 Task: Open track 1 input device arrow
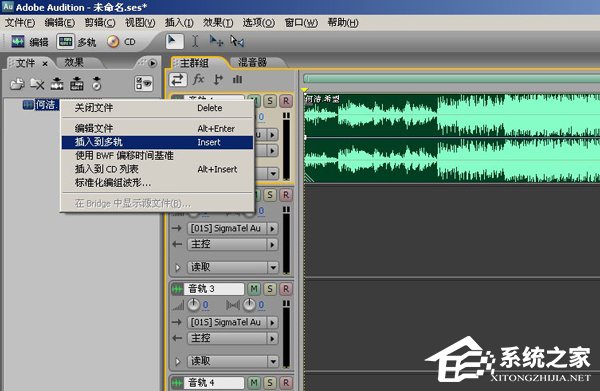(272, 135)
